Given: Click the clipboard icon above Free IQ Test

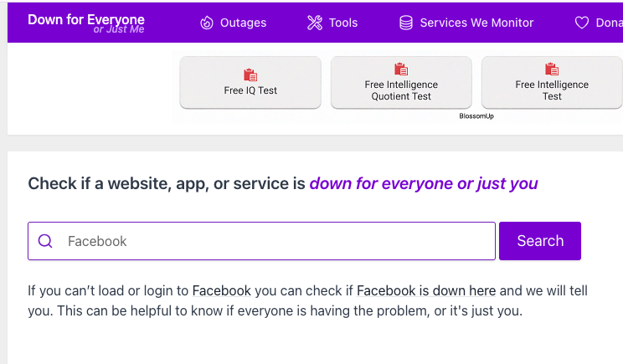Looking at the screenshot, I should pos(250,74).
